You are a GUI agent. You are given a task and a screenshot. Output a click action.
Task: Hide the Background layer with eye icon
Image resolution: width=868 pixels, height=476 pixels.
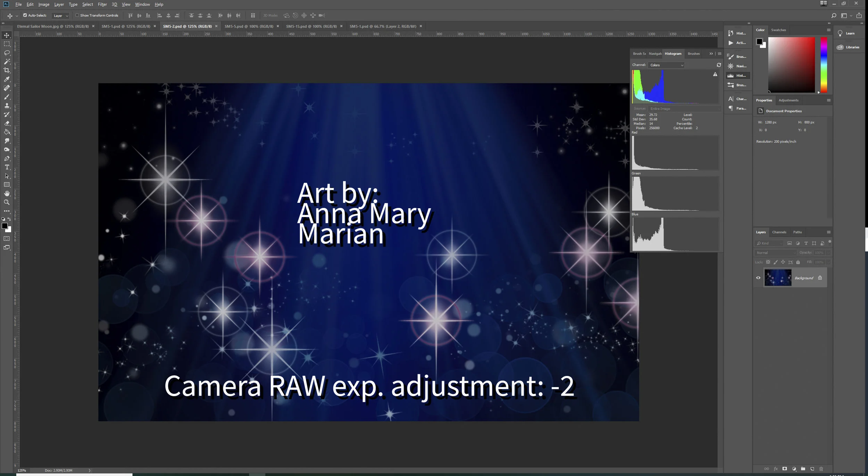coord(758,278)
